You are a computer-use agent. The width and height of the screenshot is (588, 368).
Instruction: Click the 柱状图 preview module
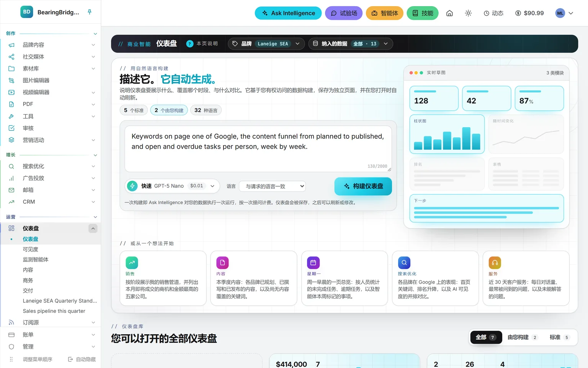pos(447,134)
